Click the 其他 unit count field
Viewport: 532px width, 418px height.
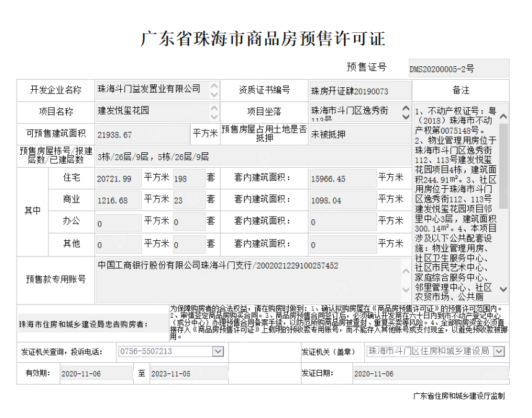pyautogui.click(x=190, y=244)
